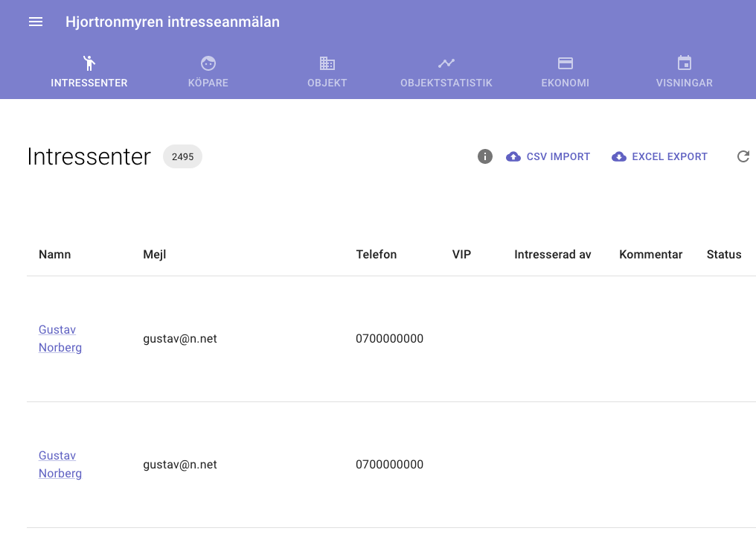Open Objektstatistik chart icon tab

[x=446, y=72]
